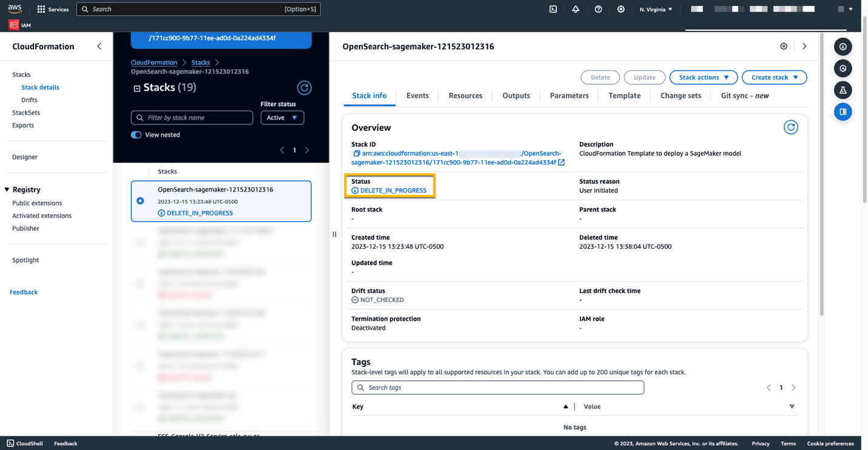Go to previous page of tags
Screen dimensions: 868x450
coord(769,388)
